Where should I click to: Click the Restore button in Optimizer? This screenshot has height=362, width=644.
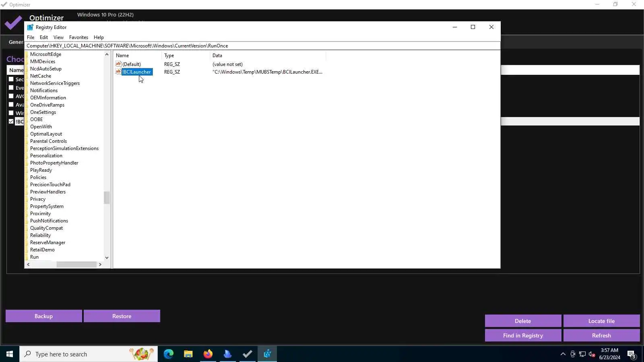coord(122,316)
